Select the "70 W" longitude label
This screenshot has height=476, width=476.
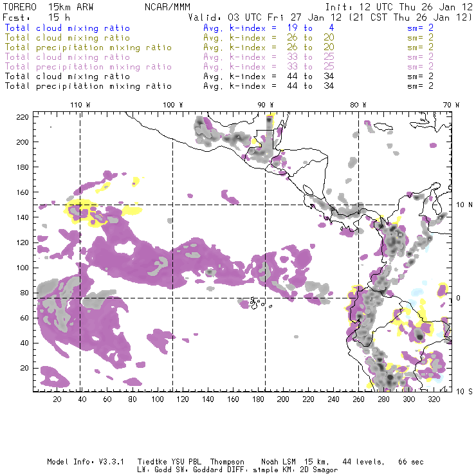coord(451,105)
